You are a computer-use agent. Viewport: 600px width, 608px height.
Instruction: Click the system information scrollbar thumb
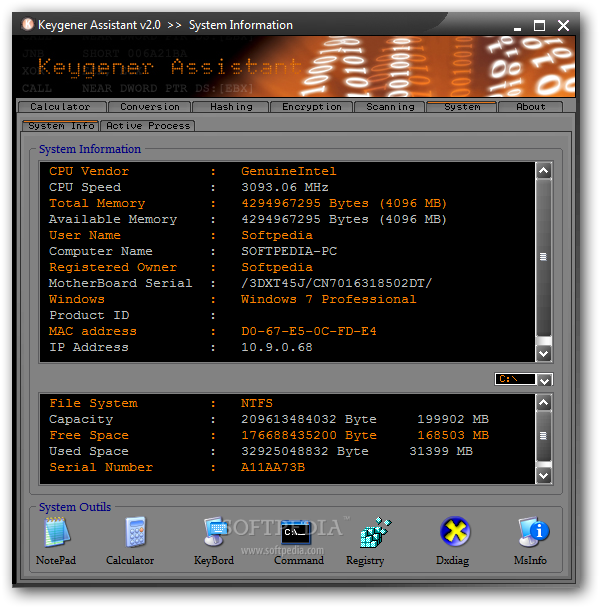pos(544,257)
